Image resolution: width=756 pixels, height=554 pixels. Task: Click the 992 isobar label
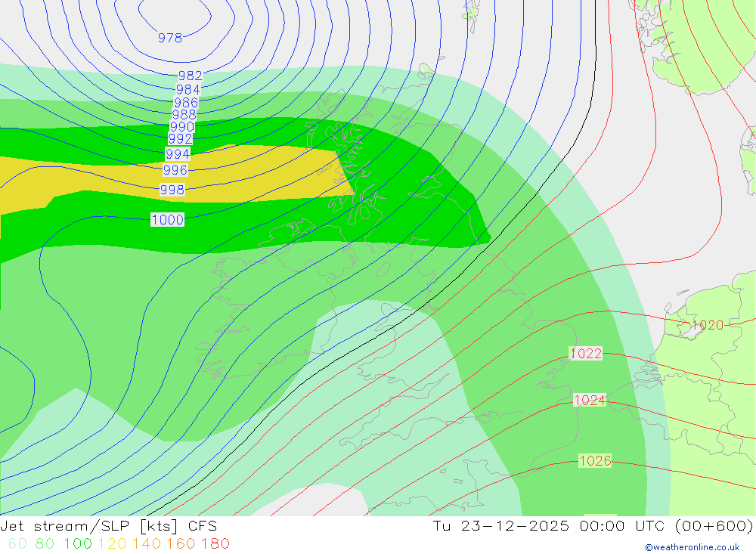[x=181, y=139]
